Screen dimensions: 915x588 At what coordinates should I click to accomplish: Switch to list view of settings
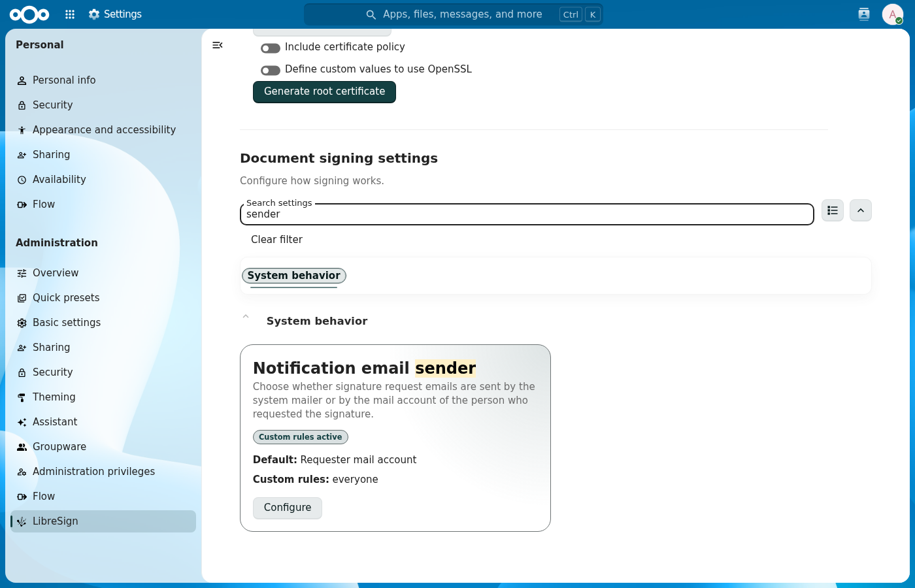coord(833,210)
